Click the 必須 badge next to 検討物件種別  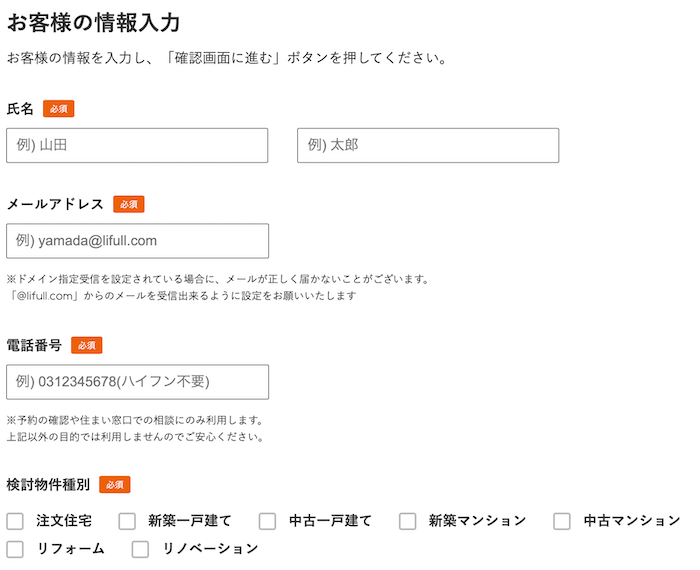coord(115,484)
